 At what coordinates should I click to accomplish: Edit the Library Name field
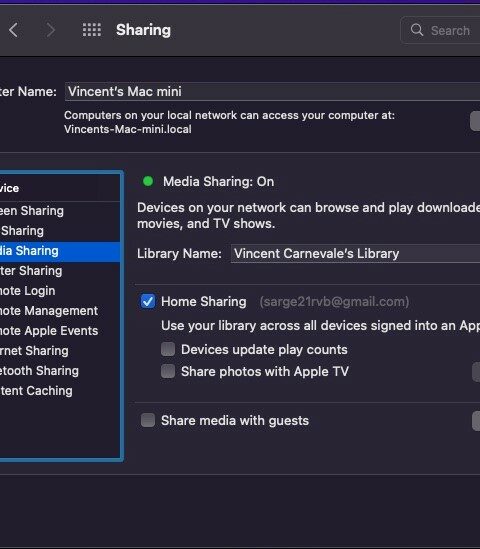click(x=355, y=253)
